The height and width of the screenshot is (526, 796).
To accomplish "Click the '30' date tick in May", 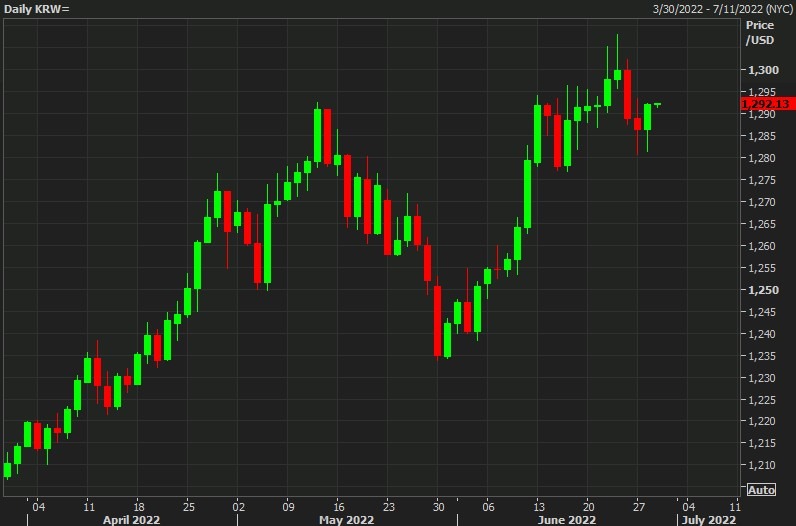I will [x=439, y=507].
